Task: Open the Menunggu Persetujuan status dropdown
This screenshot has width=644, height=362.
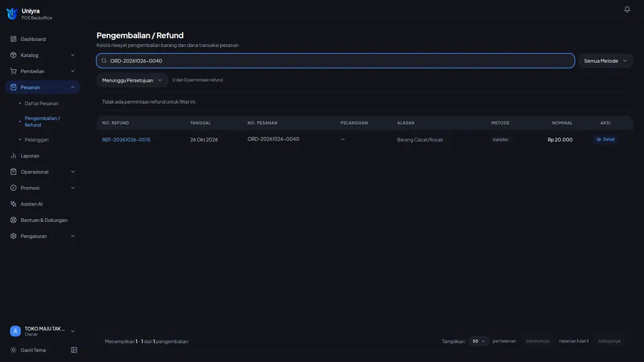Action: point(132,80)
